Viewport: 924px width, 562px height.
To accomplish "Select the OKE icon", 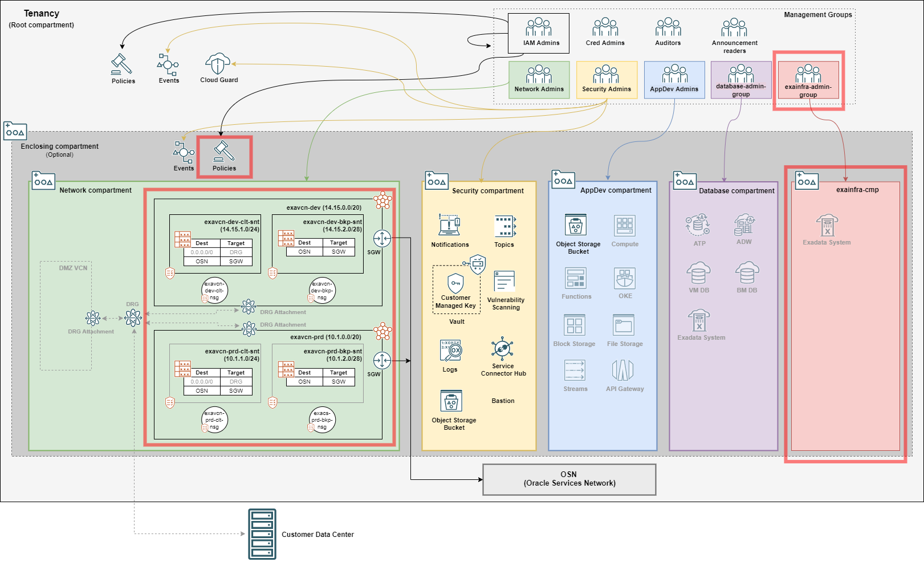I will point(625,278).
